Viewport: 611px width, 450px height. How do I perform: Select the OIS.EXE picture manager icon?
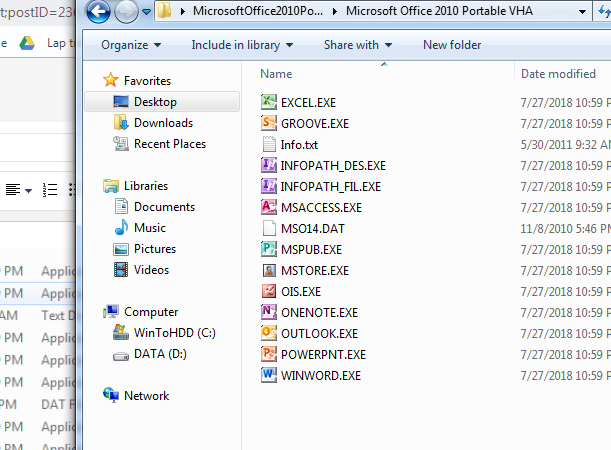pyautogui.click(x=269, y=291)
